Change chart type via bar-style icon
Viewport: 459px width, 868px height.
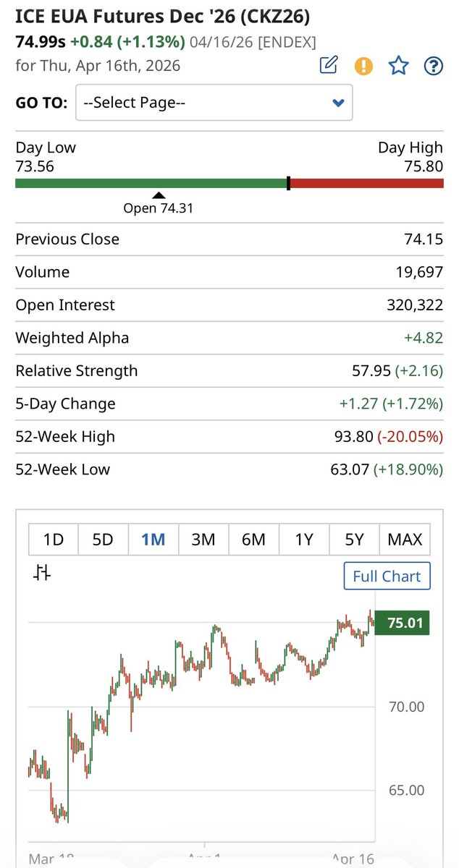[42, 574]
